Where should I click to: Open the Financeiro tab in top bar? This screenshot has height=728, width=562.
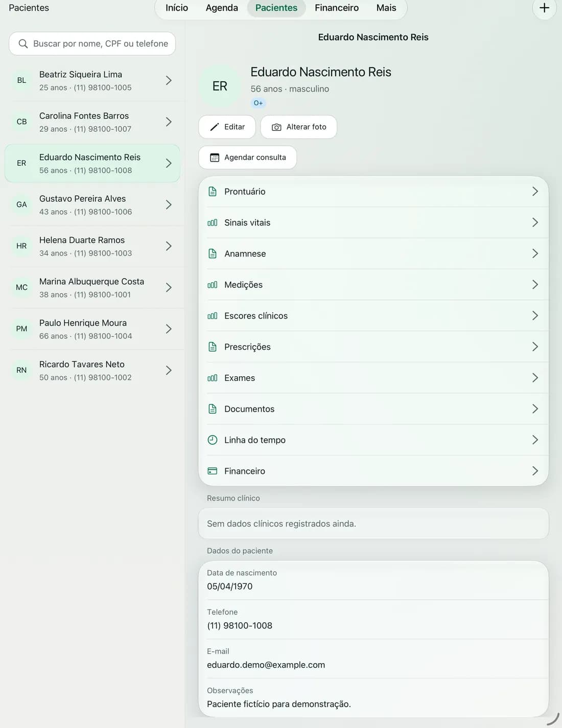coord(337,8)
